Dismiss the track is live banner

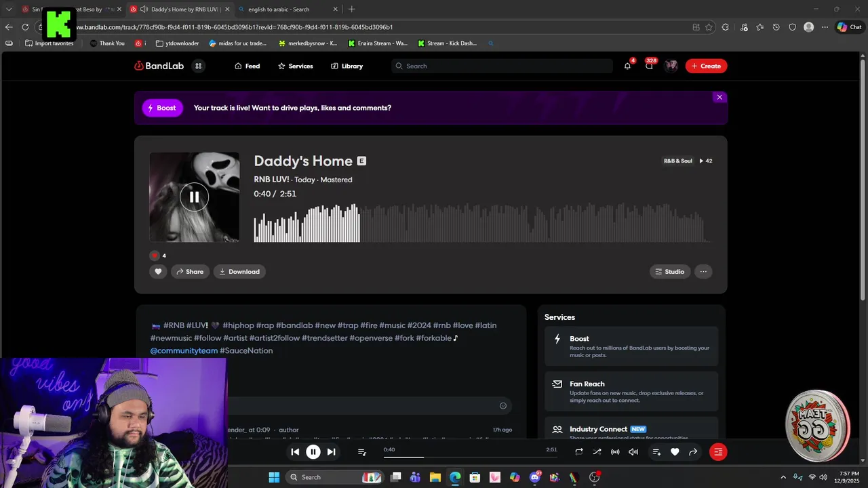(x=719, y=97)
